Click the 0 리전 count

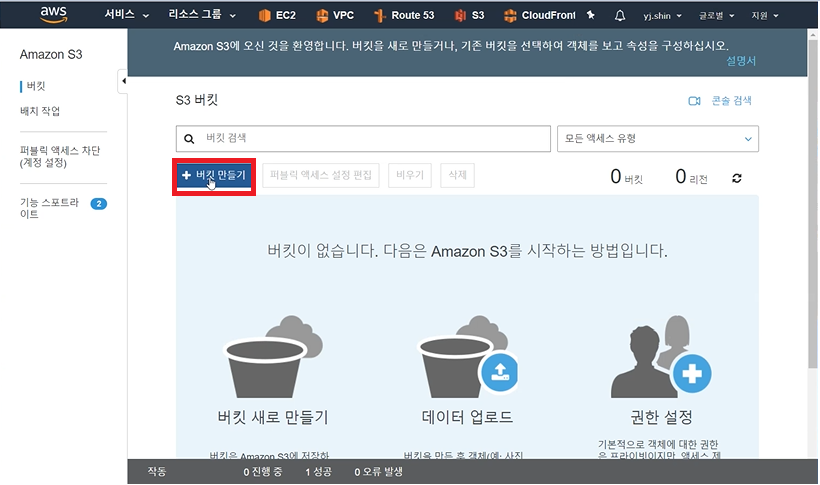691,177
